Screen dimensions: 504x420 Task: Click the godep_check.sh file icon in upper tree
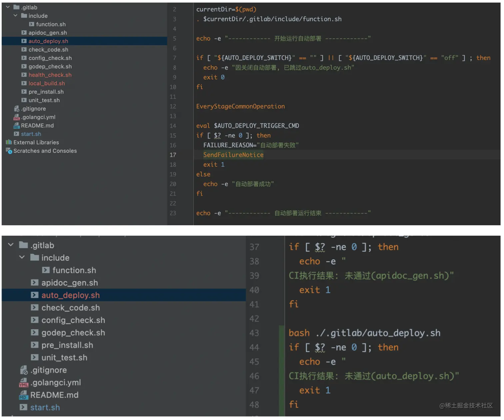pyautogui.click(x=24, y=66)
